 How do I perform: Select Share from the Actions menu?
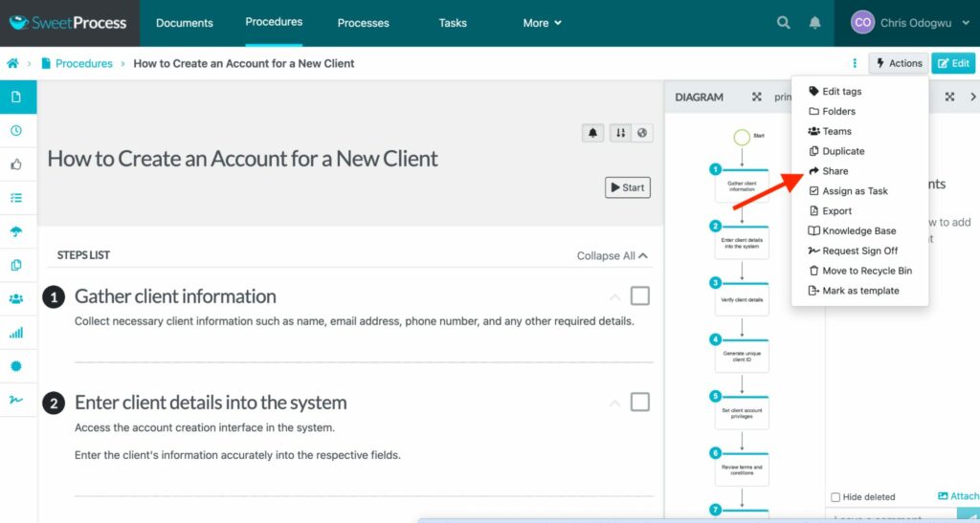click(x=835, y=171)
